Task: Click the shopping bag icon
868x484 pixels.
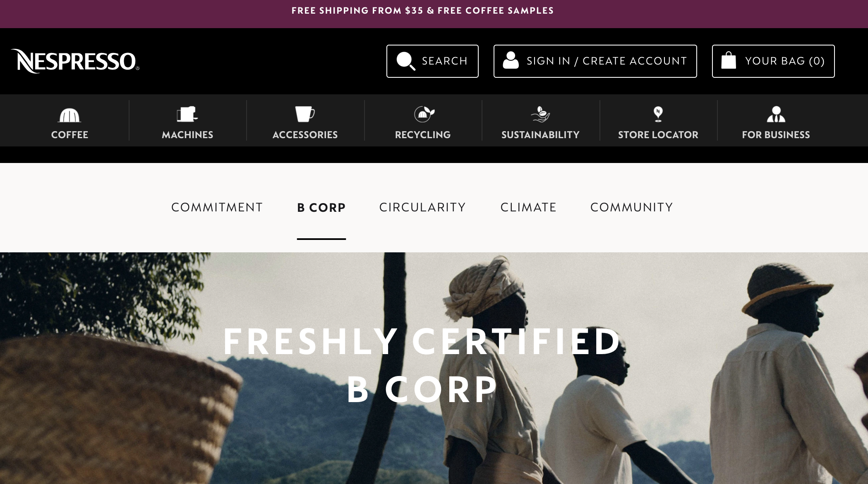Action: [x=729, y=60]
